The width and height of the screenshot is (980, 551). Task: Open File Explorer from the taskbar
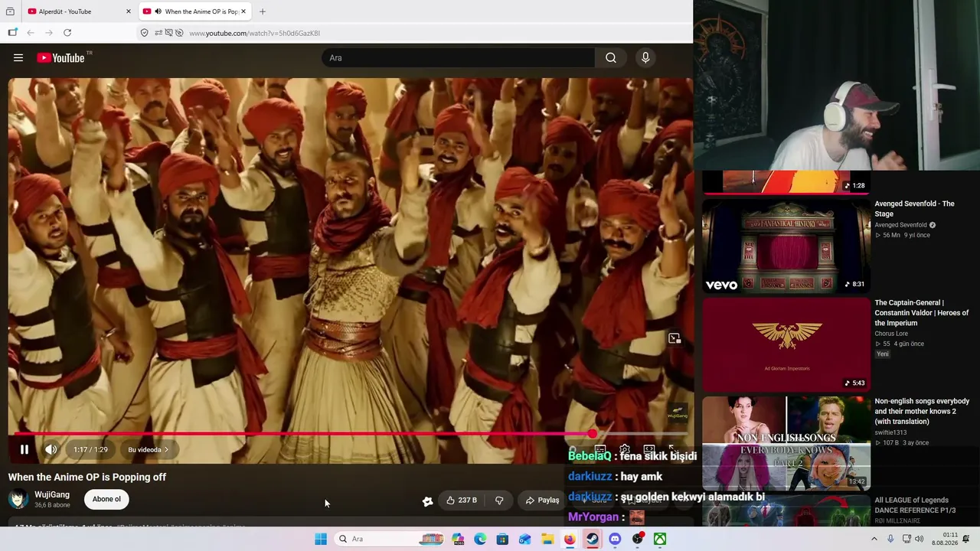(x=547, y=539)
